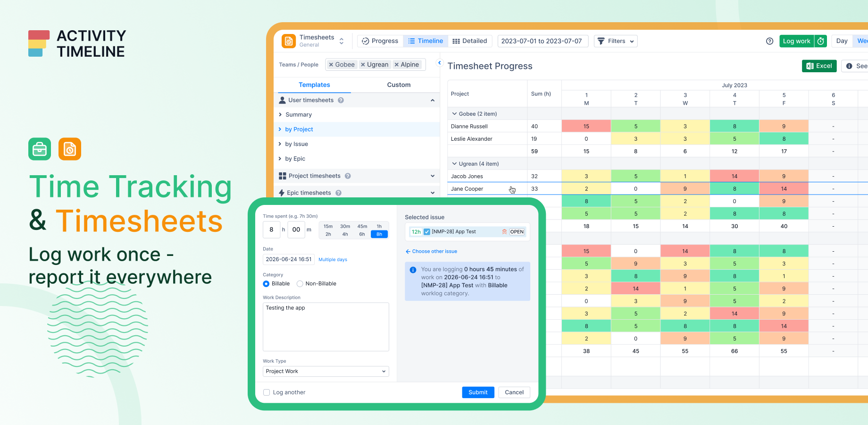868x425 pixels.
Task: Select the Jane Cooper row name
Action: tap(467, 189)
